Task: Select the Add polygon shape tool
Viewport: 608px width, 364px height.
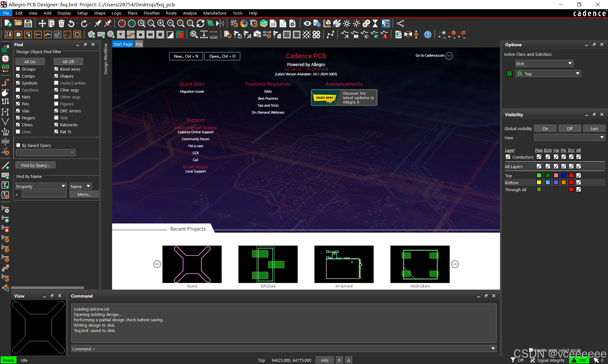Action: tap(92, 35)
